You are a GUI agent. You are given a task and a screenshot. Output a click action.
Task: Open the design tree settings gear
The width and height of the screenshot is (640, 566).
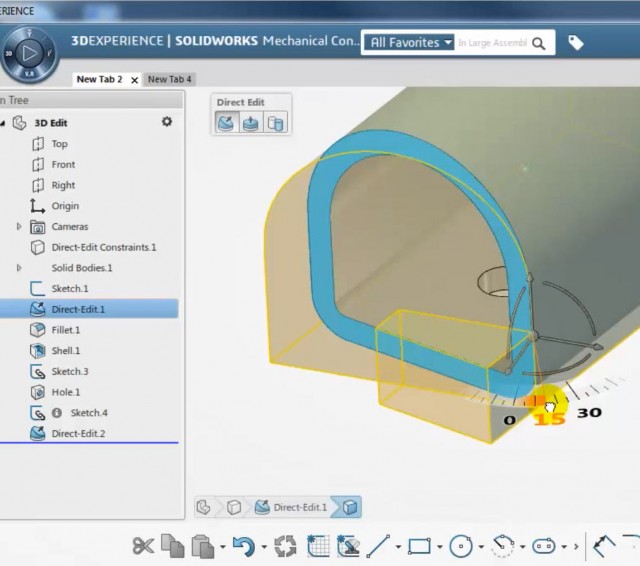167,122
